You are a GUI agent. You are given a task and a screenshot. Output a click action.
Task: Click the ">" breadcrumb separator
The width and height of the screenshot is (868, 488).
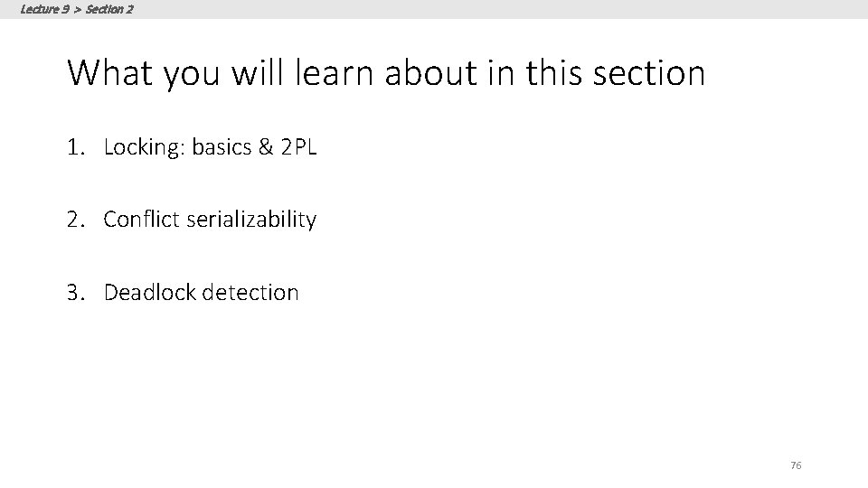point(77,9)
